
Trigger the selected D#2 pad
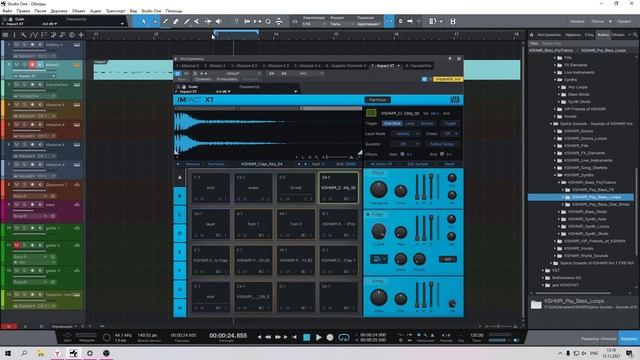[338, 188]
